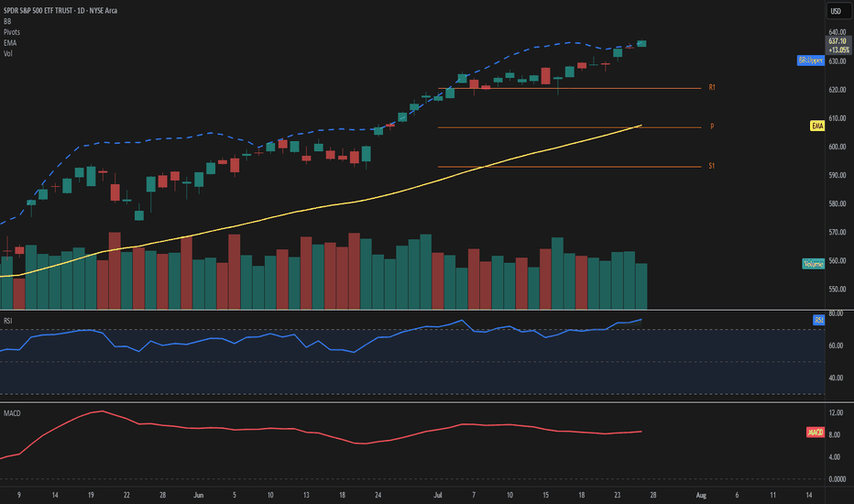This screenshot has height=504, width=854.
Task: Click 580.00 on the price axis
Action: [x=838, y=203]
